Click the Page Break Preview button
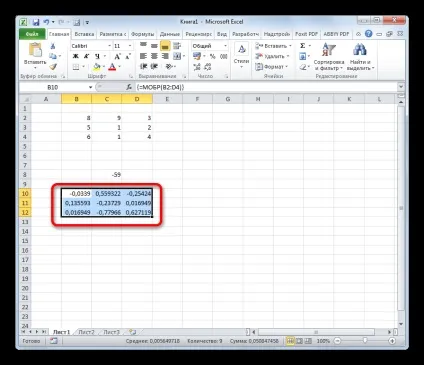Viewport: 424px width, 365px height. pos(308,341)
